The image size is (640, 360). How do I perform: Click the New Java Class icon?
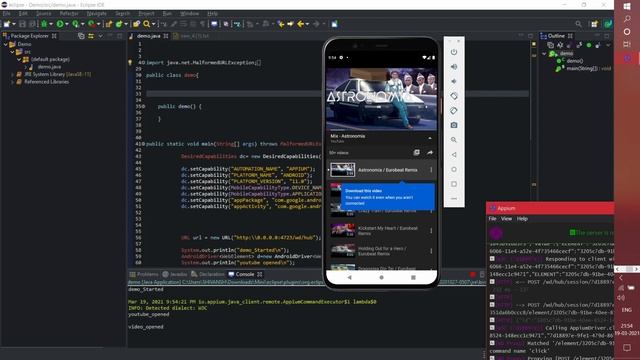pyautogui.click(x=119, y=24)
